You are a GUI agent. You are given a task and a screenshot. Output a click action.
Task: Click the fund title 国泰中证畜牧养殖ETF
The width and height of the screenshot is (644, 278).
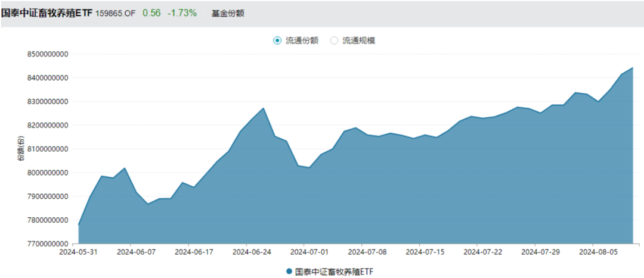tap(47, 13)
